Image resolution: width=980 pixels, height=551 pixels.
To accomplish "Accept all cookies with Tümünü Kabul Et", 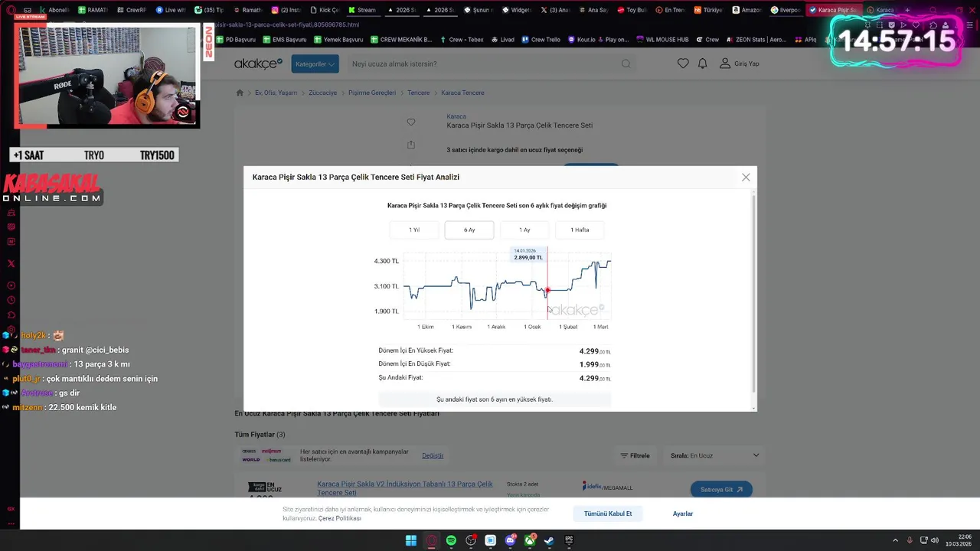I will (608, 514).
